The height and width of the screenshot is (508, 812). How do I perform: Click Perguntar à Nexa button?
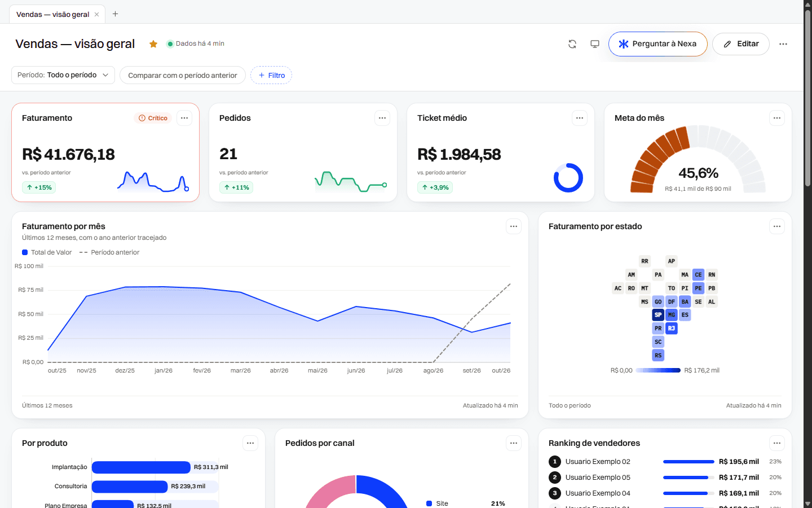tap(657, 44)
